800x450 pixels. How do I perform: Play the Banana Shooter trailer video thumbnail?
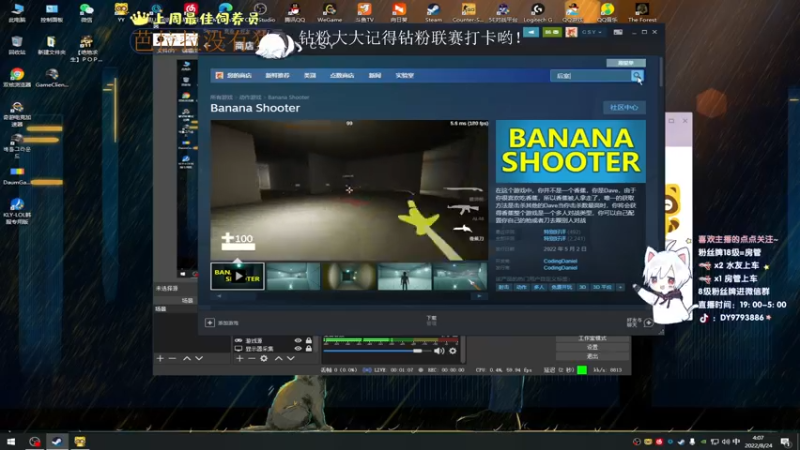pos(237,276)
